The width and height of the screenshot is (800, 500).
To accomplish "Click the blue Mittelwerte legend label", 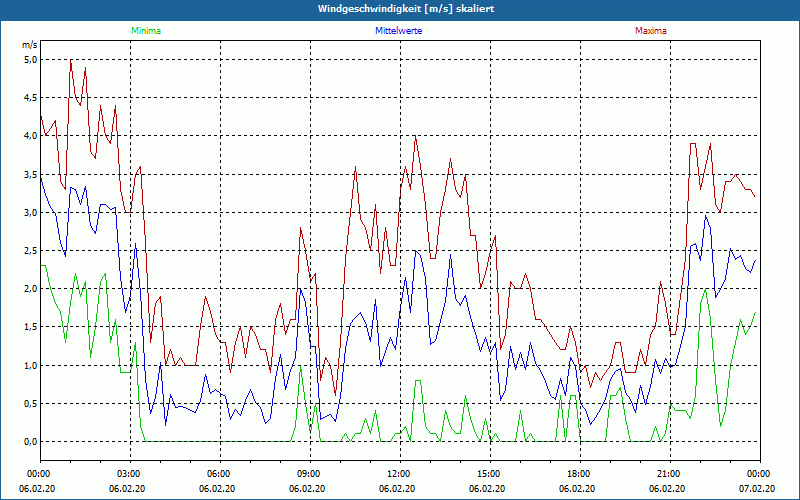I will point(398,31).
